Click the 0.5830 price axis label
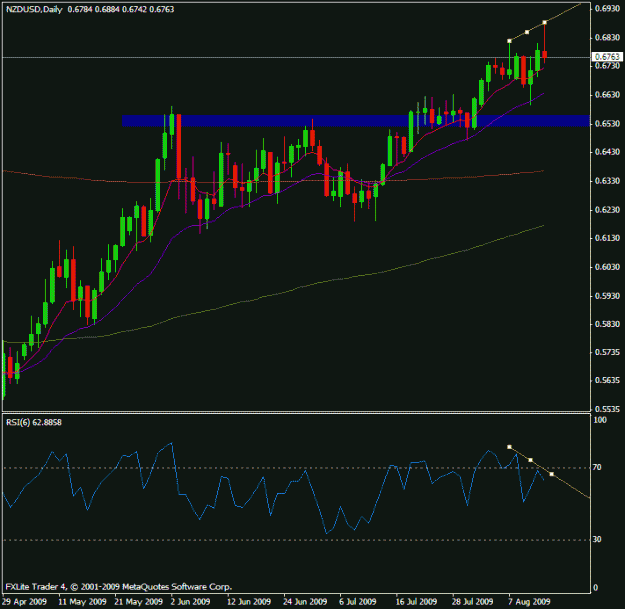 tap(607, 324)
